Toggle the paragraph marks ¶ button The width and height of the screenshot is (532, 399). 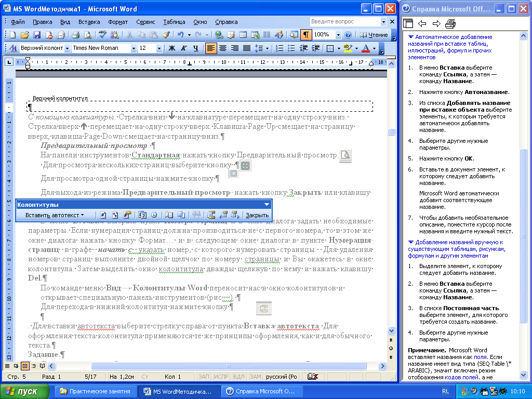pos(306,35)
